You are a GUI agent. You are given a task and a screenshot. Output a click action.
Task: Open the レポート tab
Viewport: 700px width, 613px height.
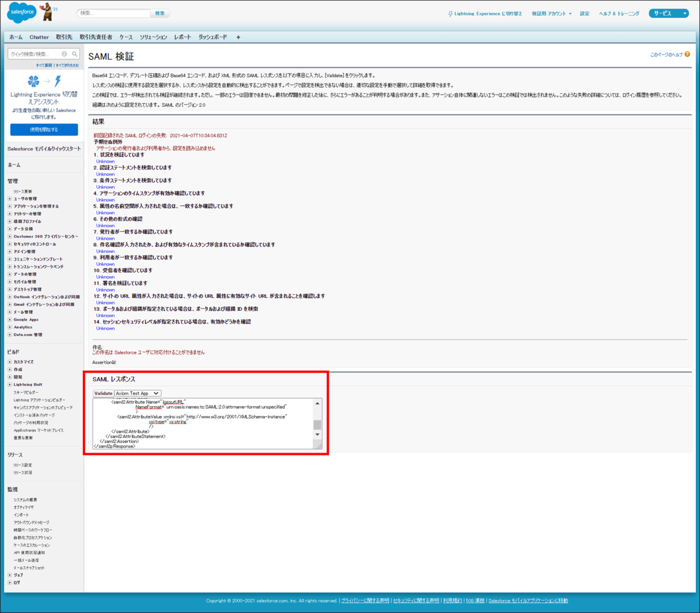click(183, 37)
